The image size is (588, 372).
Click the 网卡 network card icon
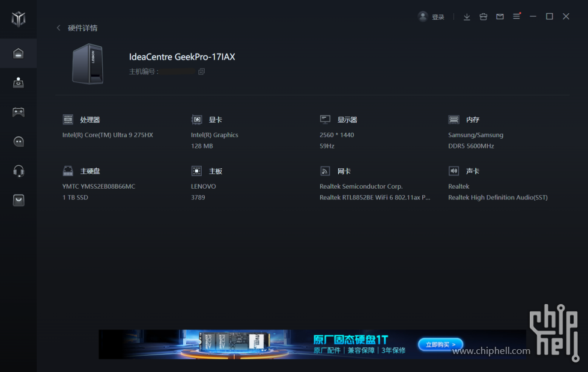pyautogui.click(x=325, y=171)
